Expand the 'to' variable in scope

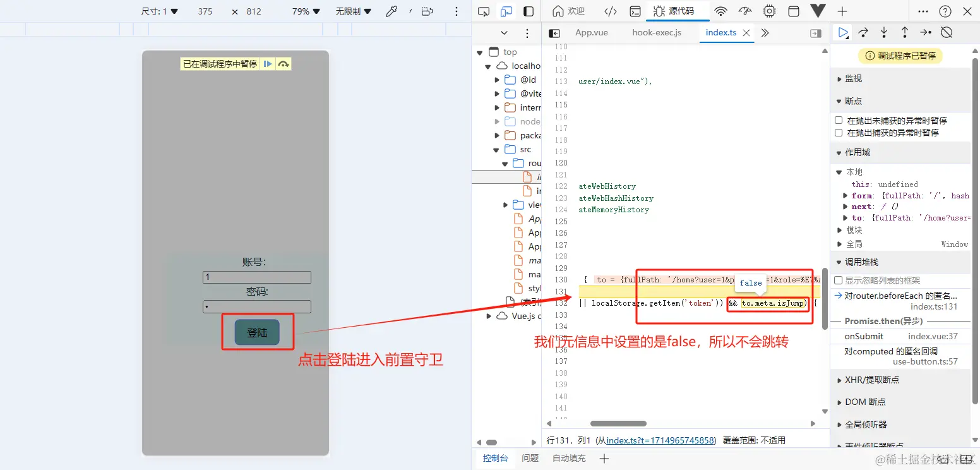coord(846,218)
